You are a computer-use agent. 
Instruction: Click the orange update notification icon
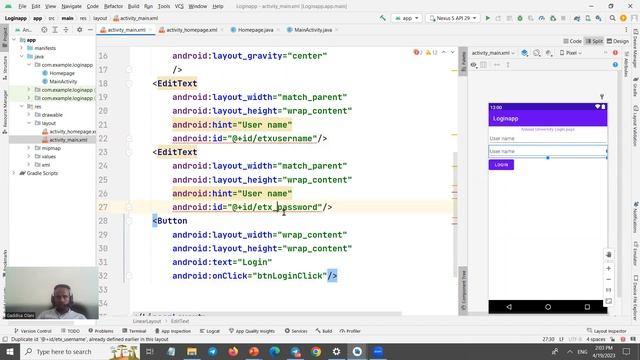pyautogui.click(x=623, y=18)
